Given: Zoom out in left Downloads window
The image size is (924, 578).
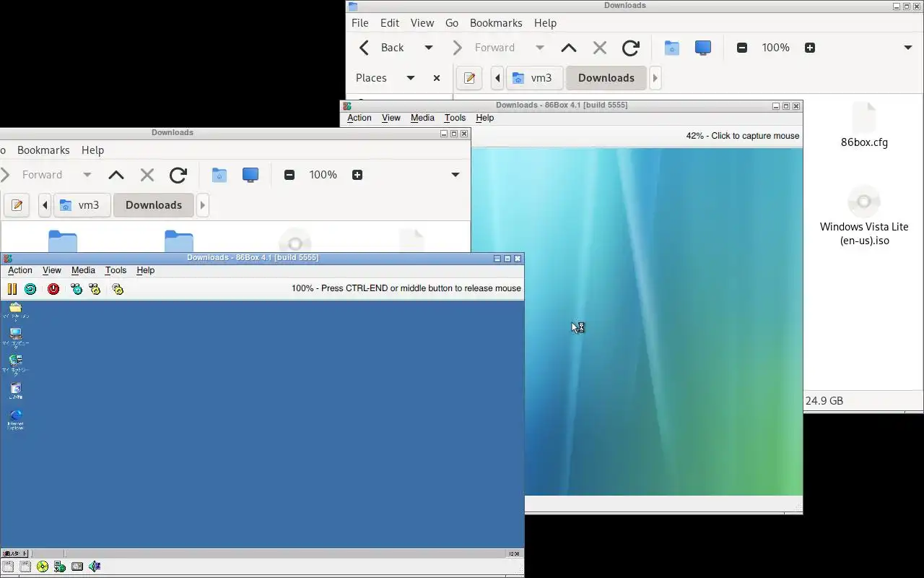Looking at the screenshot, I should tap(289, 175).
